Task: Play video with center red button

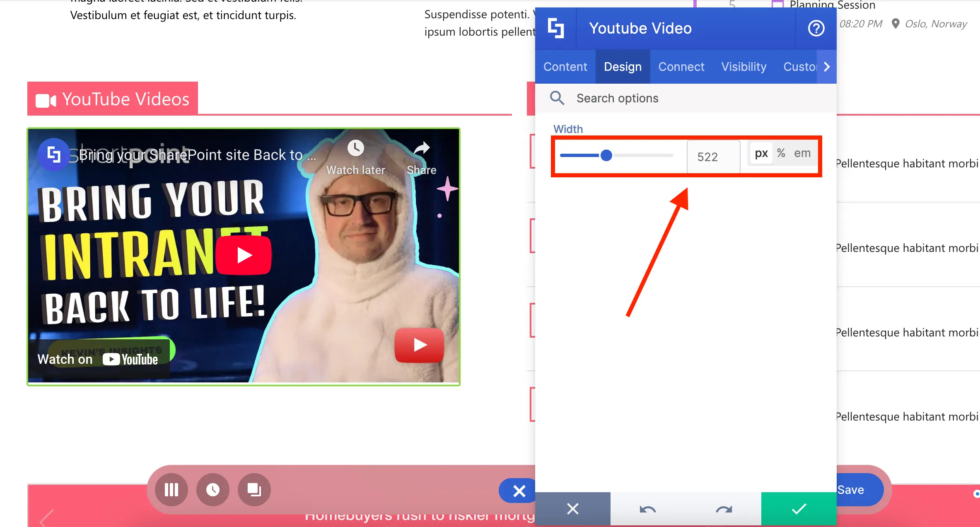Action: (244, 255)
